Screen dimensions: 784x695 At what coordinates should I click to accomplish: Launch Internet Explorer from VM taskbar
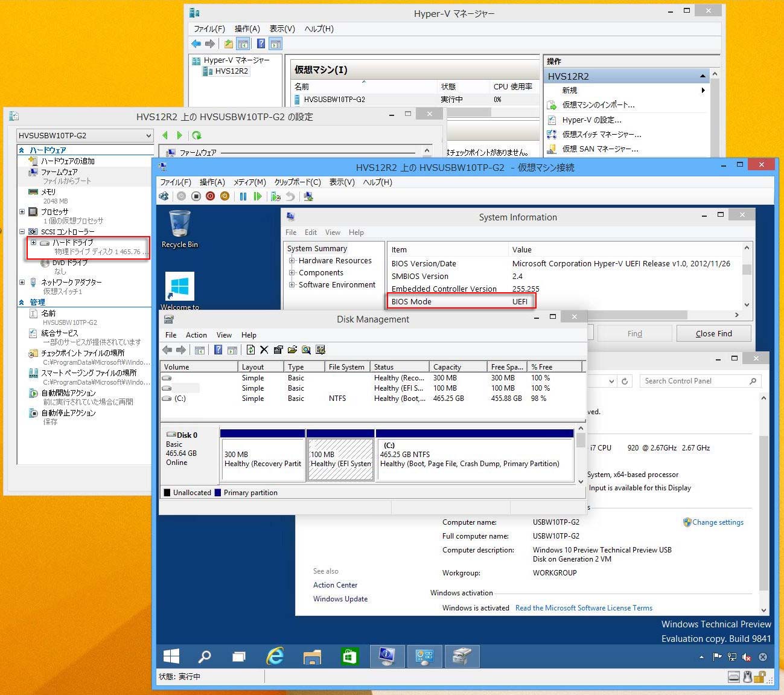pos(275,656)
